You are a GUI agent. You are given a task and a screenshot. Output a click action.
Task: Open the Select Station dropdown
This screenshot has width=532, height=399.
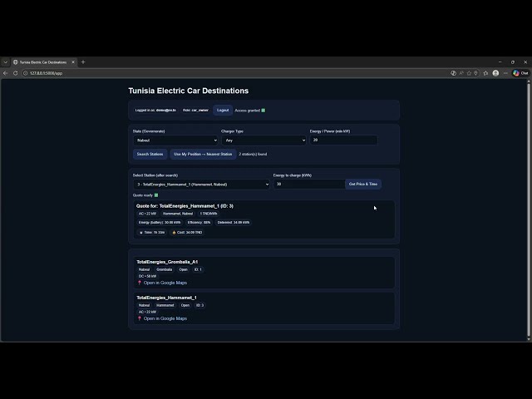point(201,185)
